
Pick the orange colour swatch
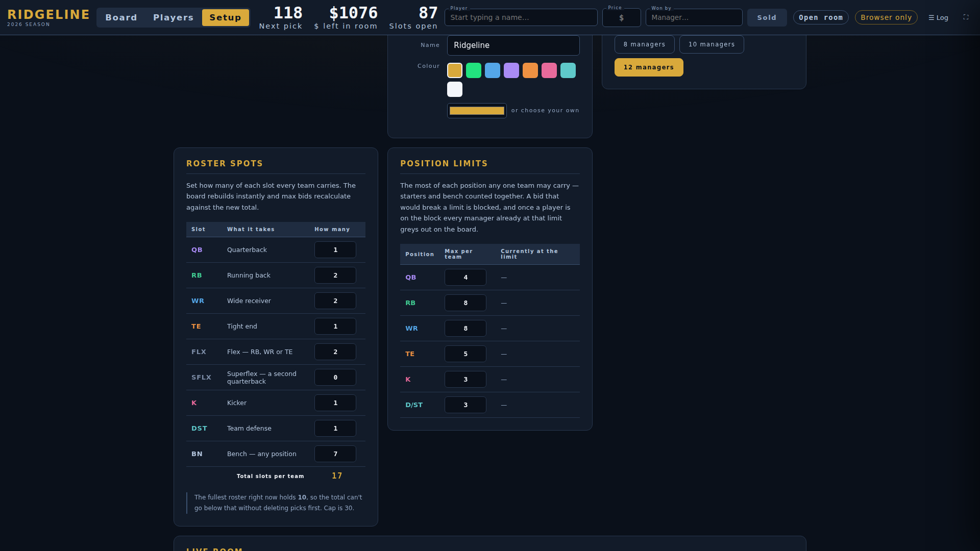(530, 70)
